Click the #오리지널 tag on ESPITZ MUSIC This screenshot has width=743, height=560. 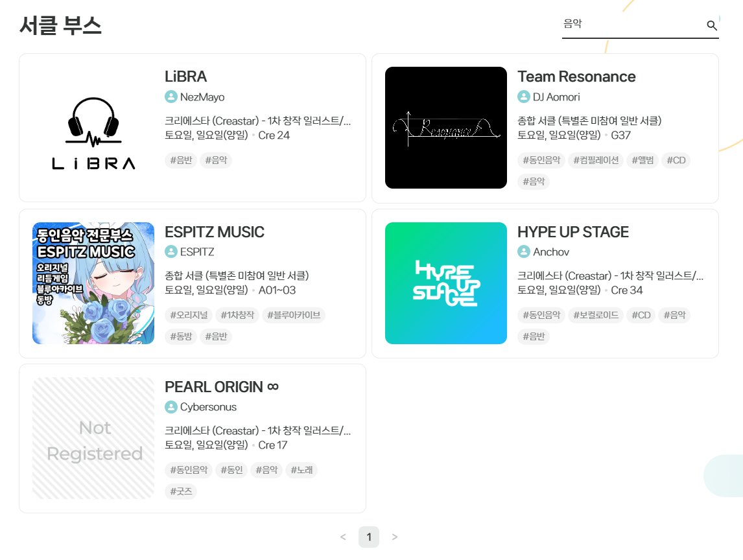[189, 315]
